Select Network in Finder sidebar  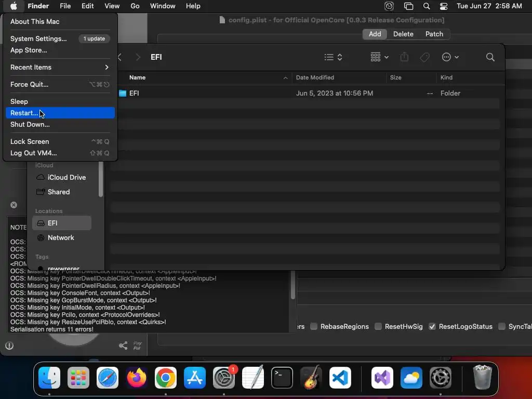click(x=62, y=237)
